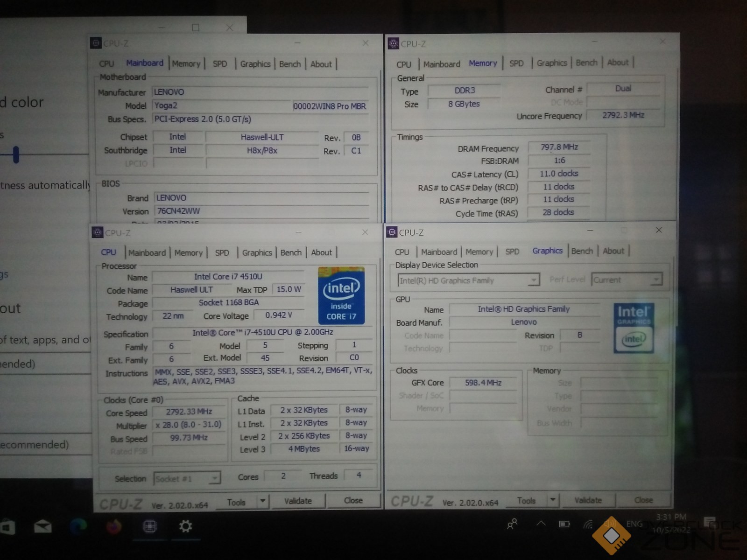The image size is (747, 560).
Task: Switch to Bench tab in the CPU window
Action: coord(291,252)
